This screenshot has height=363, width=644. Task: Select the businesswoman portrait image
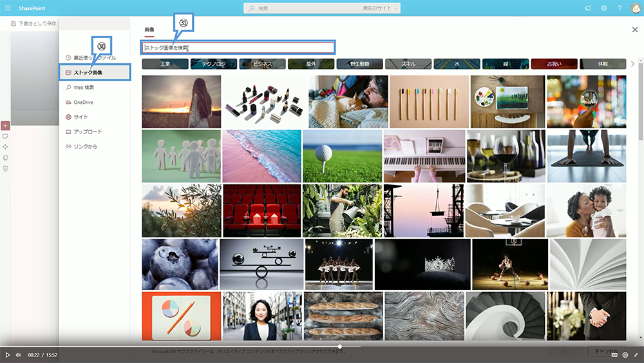click(262, 316)
